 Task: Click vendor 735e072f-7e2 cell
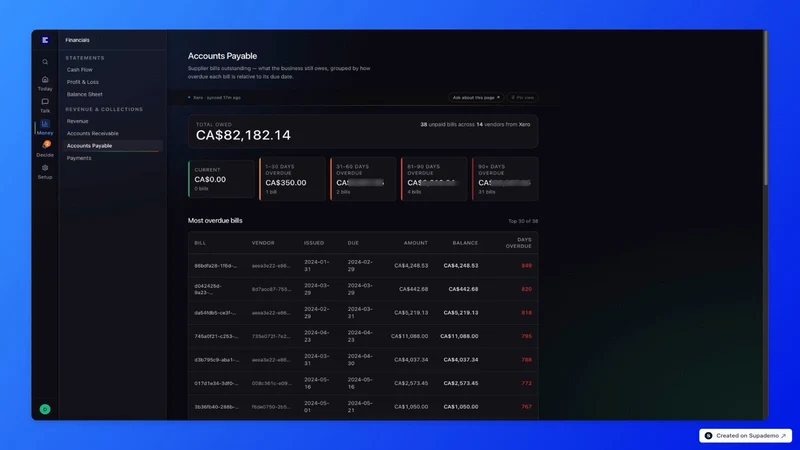271,336
